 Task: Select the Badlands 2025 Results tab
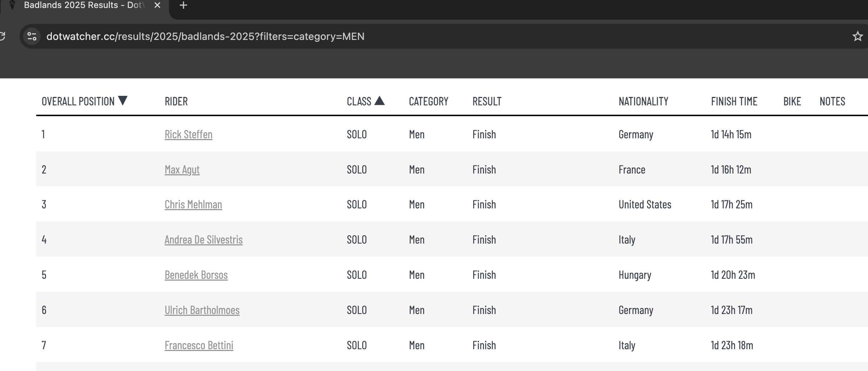(x=83, y=5)
